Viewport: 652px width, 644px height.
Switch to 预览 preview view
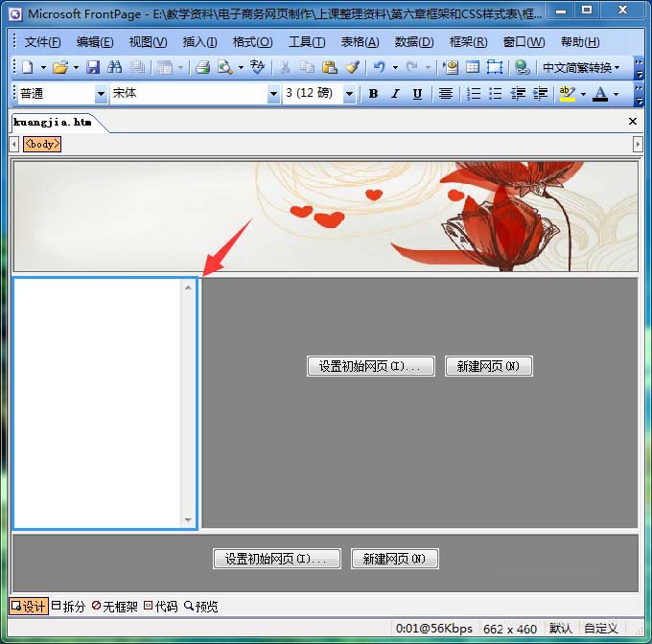click(x=200, y=607)
